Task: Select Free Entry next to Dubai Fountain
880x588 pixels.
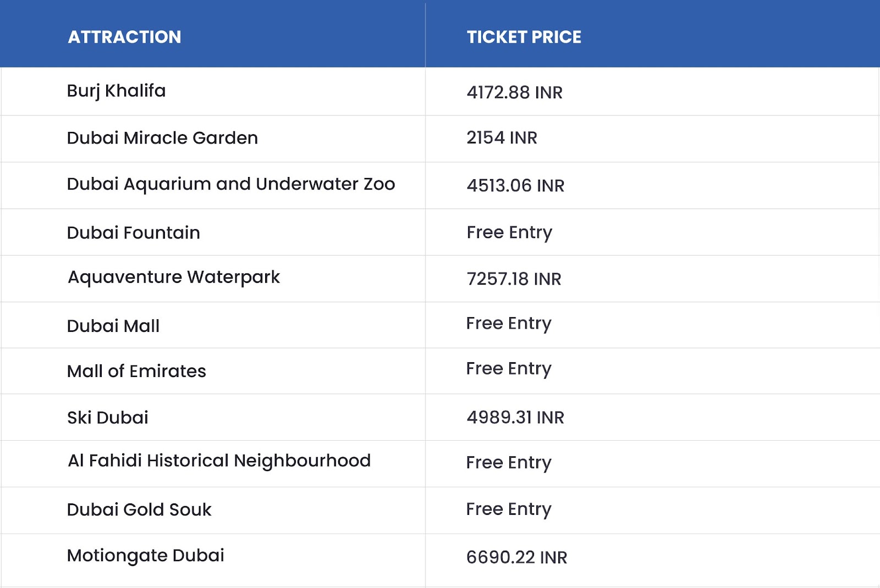Action: coord(509,232)
